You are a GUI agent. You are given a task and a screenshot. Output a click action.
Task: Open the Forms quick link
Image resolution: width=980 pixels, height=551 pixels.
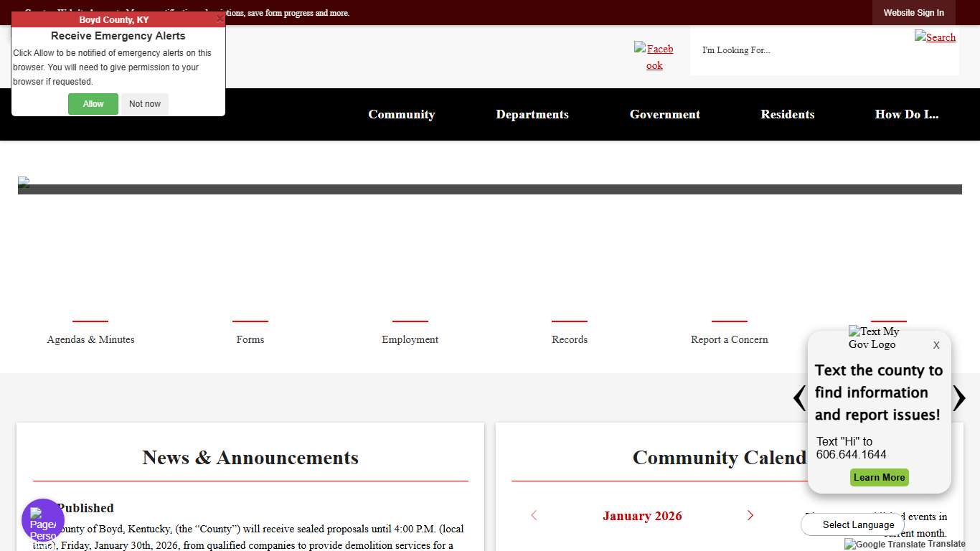click(x=250, y=339)
